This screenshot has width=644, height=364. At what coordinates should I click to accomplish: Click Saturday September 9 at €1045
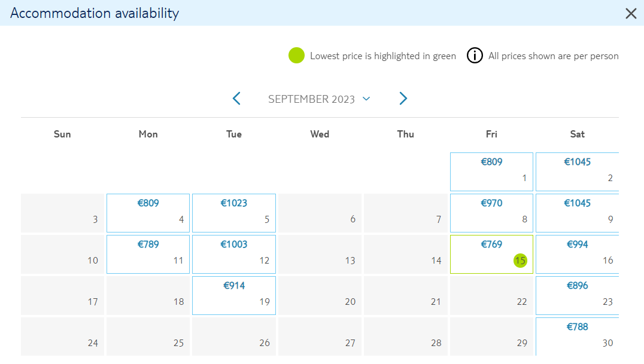click(x=577, y=213)
